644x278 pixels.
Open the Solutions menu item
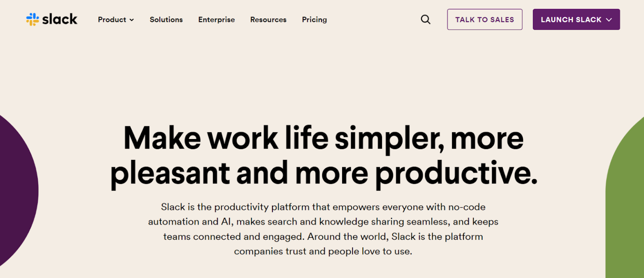(x=166, y=20)
